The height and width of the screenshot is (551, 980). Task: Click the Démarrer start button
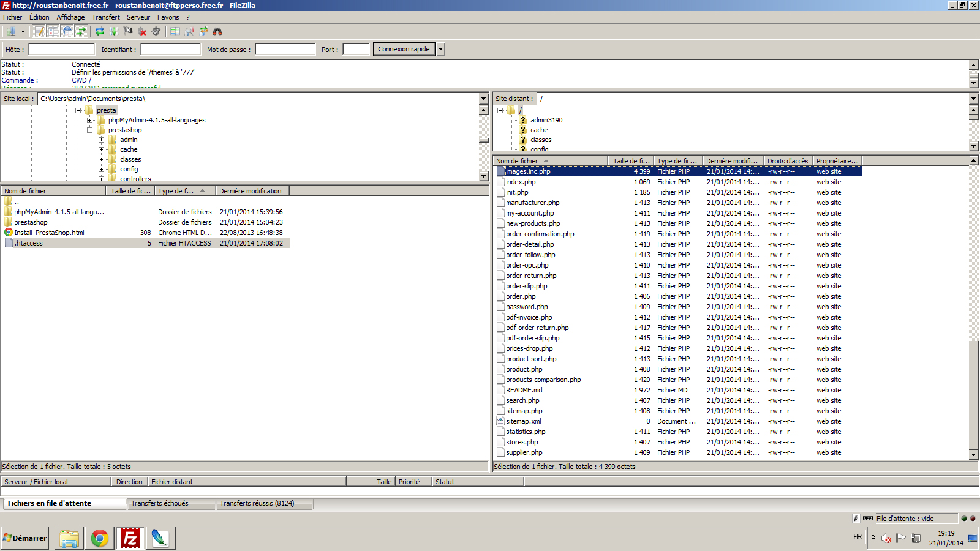pos(25,538)
